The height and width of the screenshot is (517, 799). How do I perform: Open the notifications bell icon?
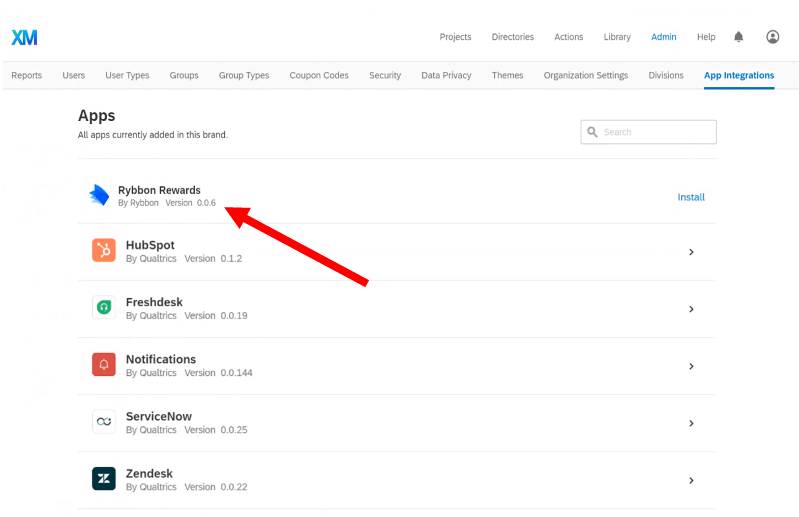click(738, 37)
